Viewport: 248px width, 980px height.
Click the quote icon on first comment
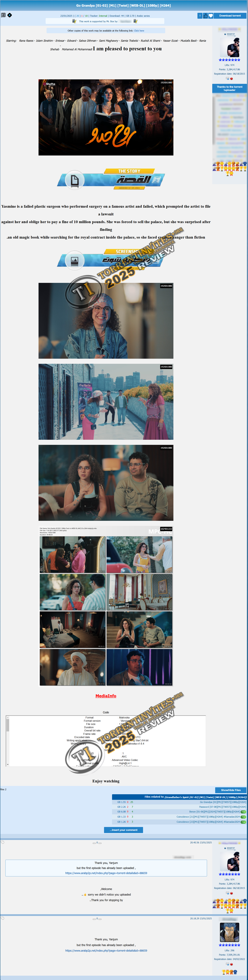[3, 842]
